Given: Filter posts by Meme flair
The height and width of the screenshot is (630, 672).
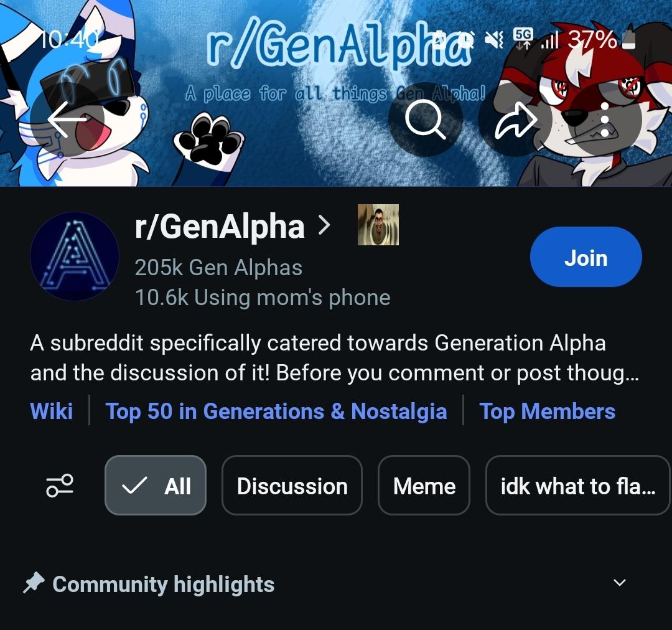Looking at the screenshot, I should click(x=424, y=486).
